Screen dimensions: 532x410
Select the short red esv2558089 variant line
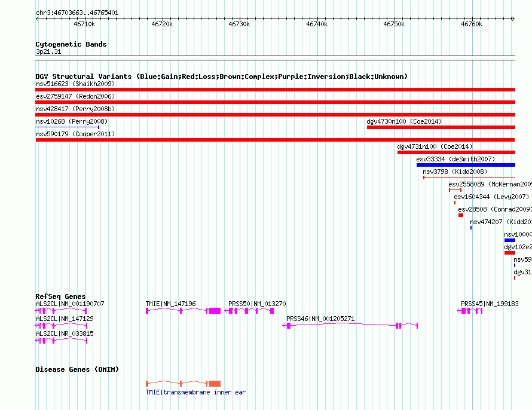pyautogui.click(x=455, y=190)
